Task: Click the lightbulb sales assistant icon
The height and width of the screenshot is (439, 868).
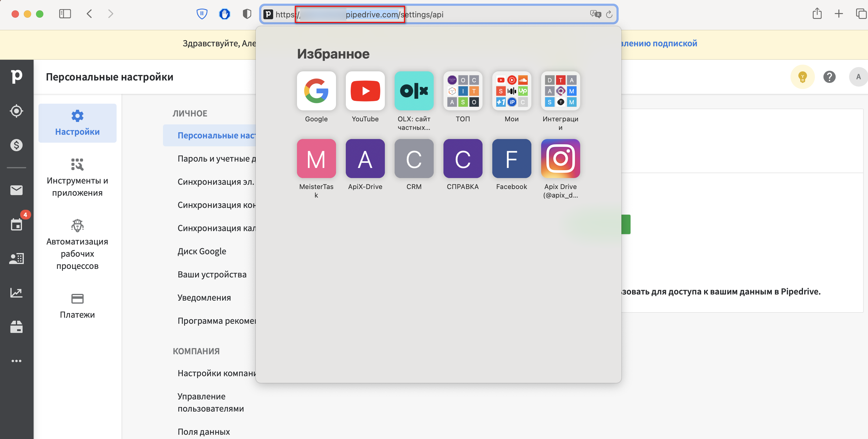Action: pyautogui.click(x=802, y=77)
